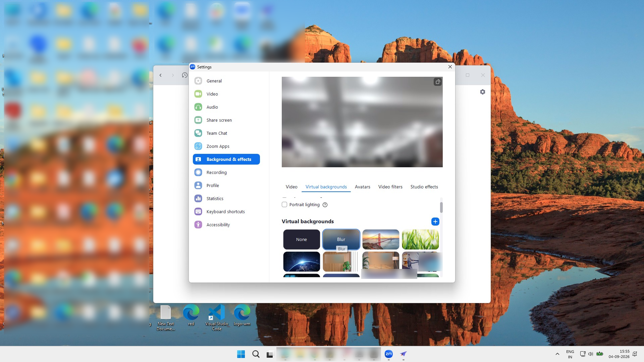The image size is (644, 362).
Task: Add a new virtual background with plus
Action: pyautogui.click(x=435, y=222)
